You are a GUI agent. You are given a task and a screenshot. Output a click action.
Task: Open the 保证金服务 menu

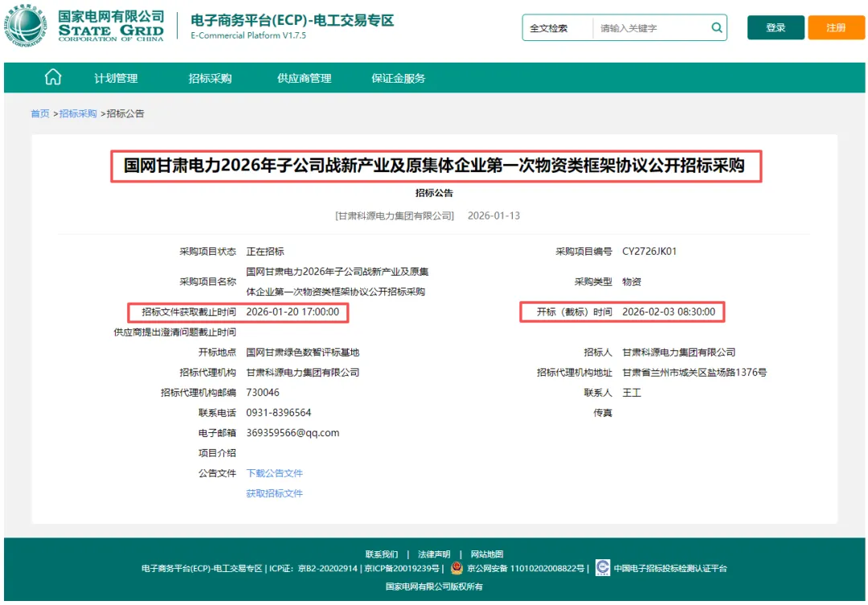click(398, 78)
